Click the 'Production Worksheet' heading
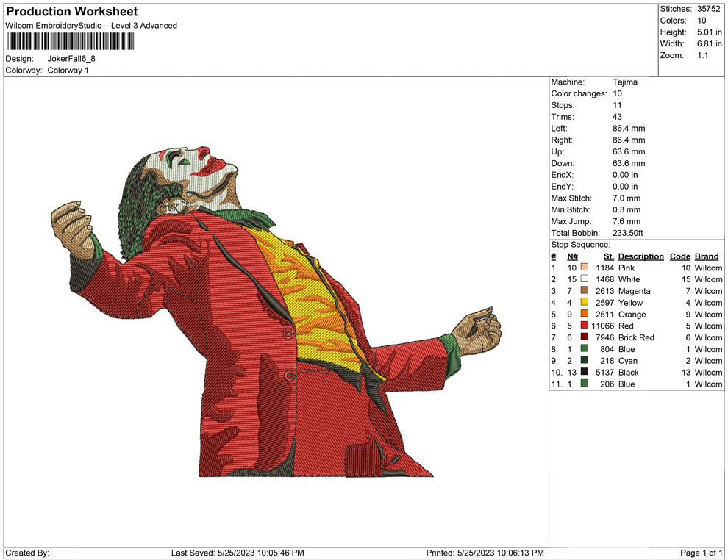Viewport: 728px width, 560px height. pos(72,12)
